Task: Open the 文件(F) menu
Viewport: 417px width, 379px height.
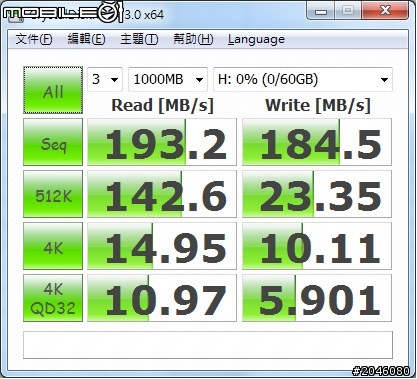Action: click(34, 39)
